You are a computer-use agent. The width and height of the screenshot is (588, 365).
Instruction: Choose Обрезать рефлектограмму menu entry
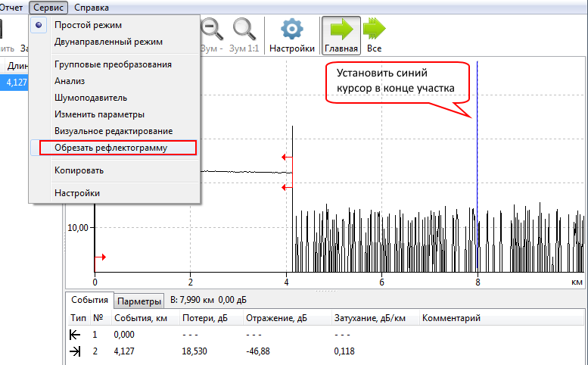110,148
